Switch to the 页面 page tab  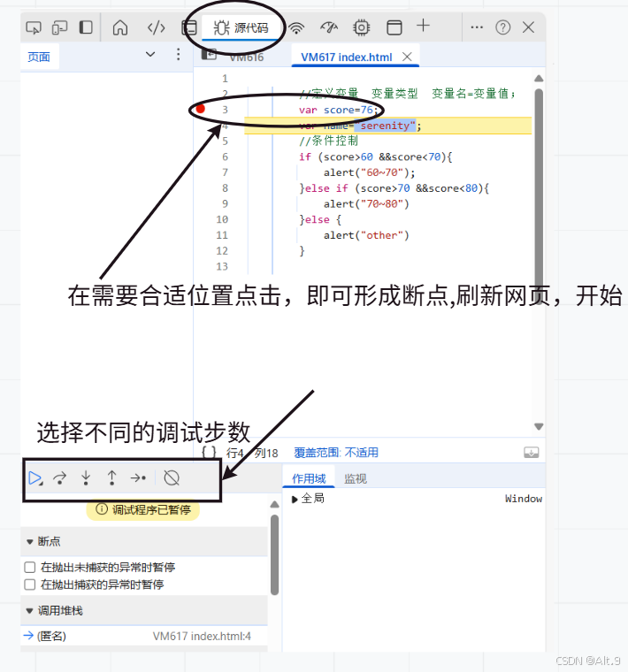39,57
